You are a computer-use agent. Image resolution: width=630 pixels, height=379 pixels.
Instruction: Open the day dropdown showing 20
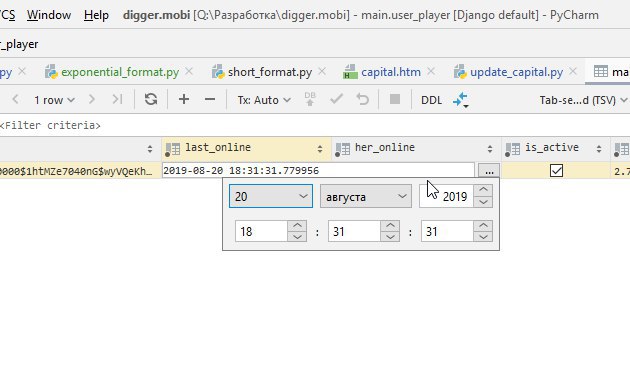pos(271,196)
